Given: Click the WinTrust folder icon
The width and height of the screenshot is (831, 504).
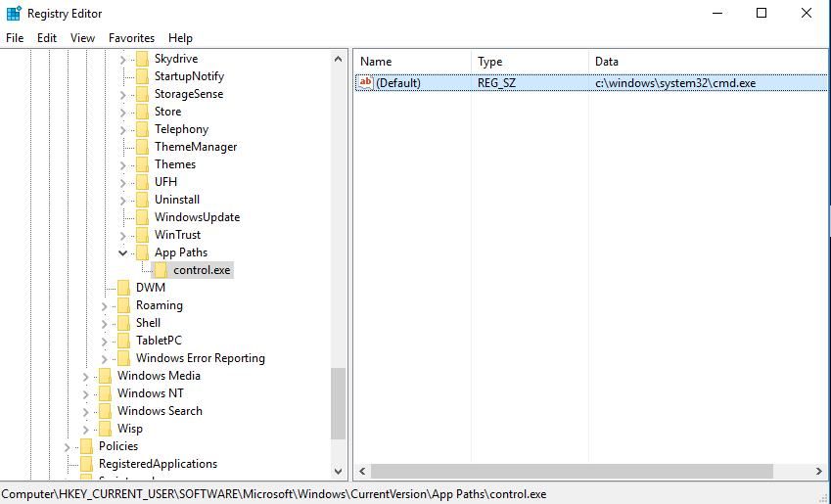Looking at the screenshot, I should [142, 235].
